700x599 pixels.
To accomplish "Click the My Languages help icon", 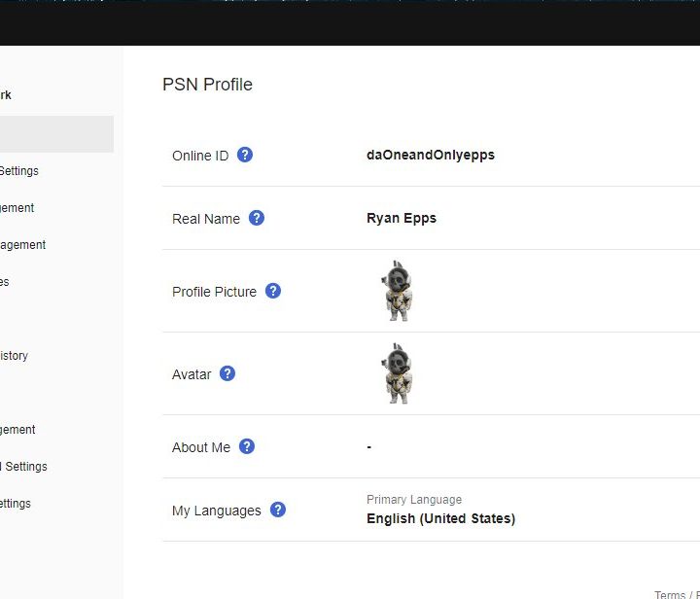I will 278,510.
